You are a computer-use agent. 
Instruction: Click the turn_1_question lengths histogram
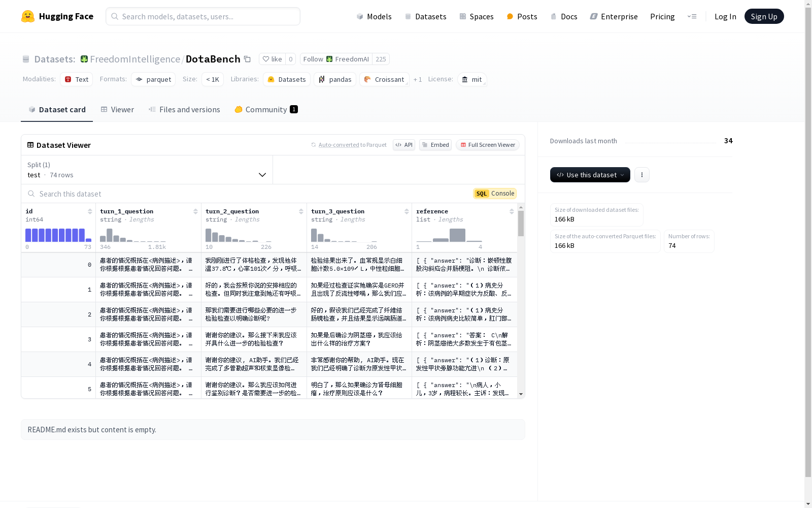tap(133, 235)
